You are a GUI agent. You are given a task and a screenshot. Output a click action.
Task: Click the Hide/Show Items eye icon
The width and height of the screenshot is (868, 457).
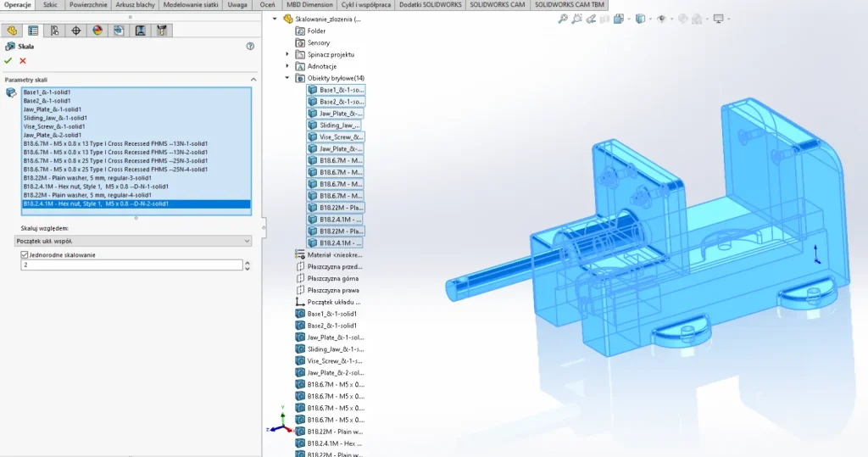pyautogui.click(x=661, y=19)
